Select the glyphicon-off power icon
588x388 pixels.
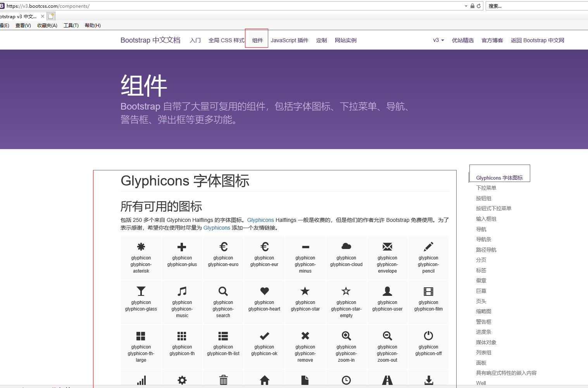(x=428, y=335)
